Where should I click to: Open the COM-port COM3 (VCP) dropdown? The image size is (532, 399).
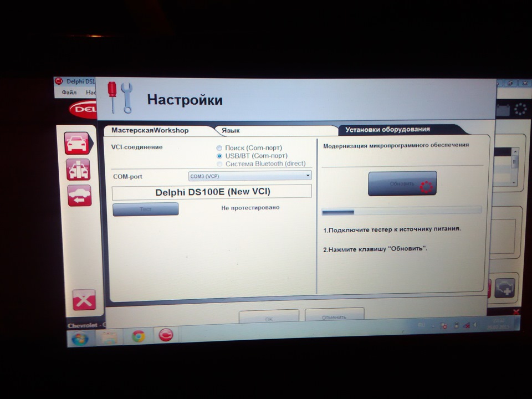click(x=250, y=176)
